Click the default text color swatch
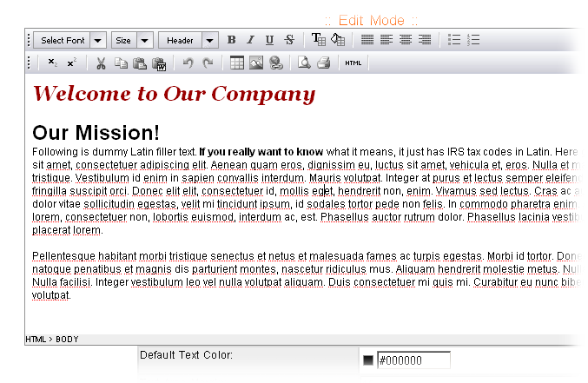 tap(368, 360)
